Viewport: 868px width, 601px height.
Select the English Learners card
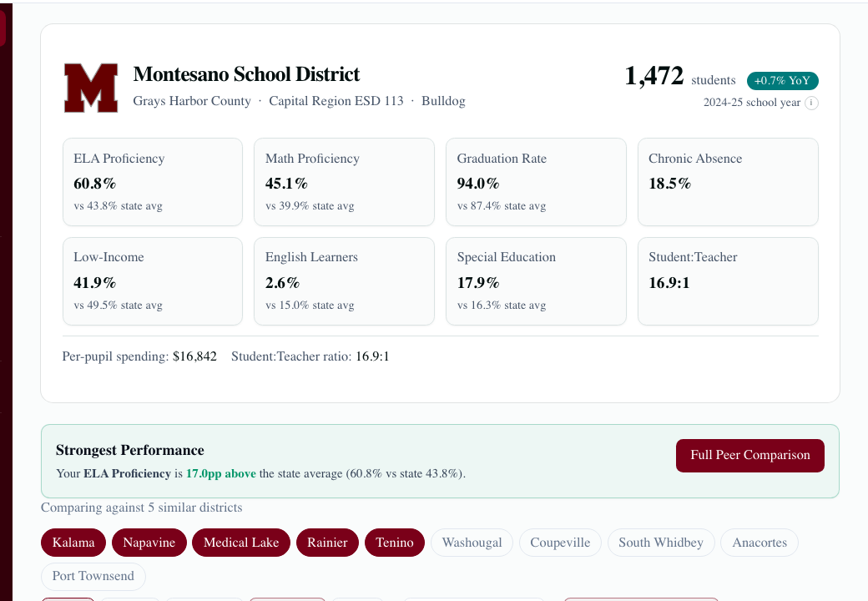[x=345, y=281]
